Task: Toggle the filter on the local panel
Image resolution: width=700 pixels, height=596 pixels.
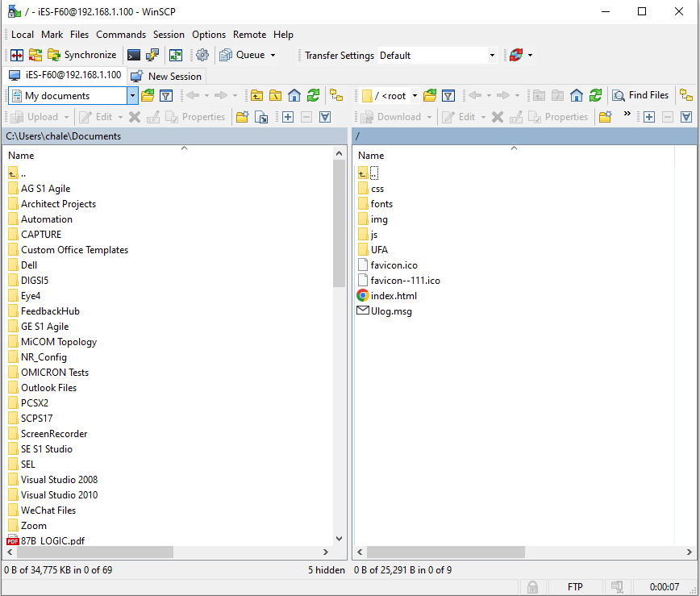Action: click(165, 95)
